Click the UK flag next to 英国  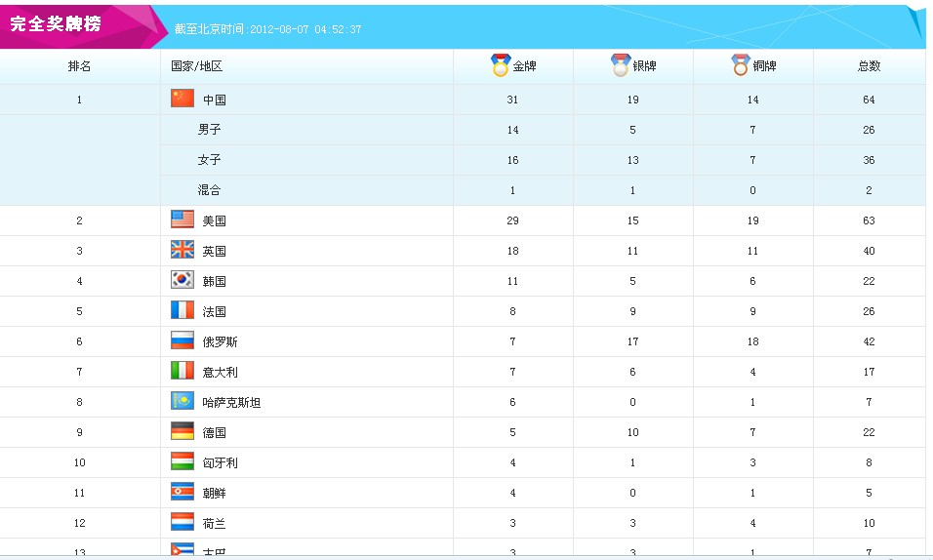pos(183,250)
